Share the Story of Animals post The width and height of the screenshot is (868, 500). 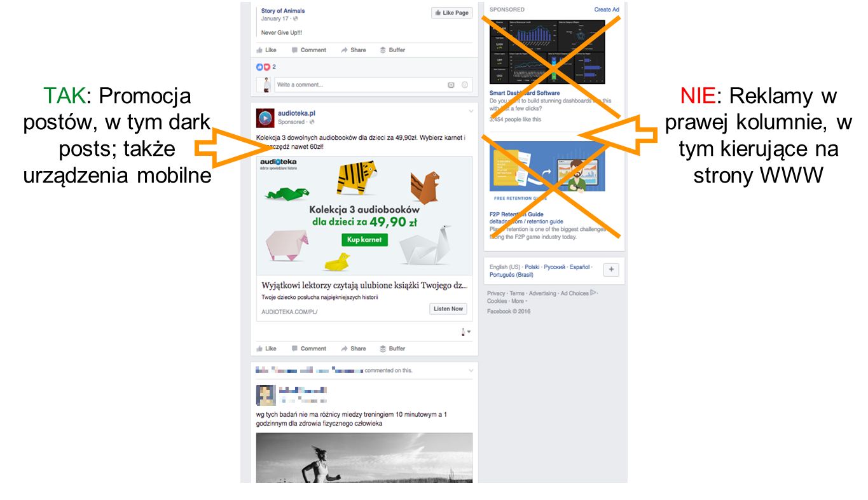click(x=354, y=50)
